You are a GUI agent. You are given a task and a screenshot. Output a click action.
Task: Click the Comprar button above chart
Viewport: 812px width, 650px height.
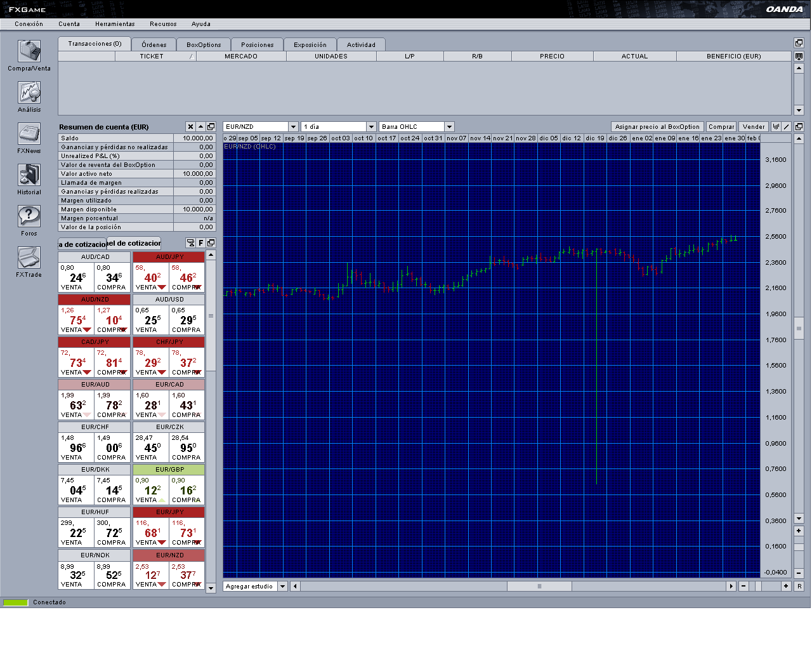point(721,127)
